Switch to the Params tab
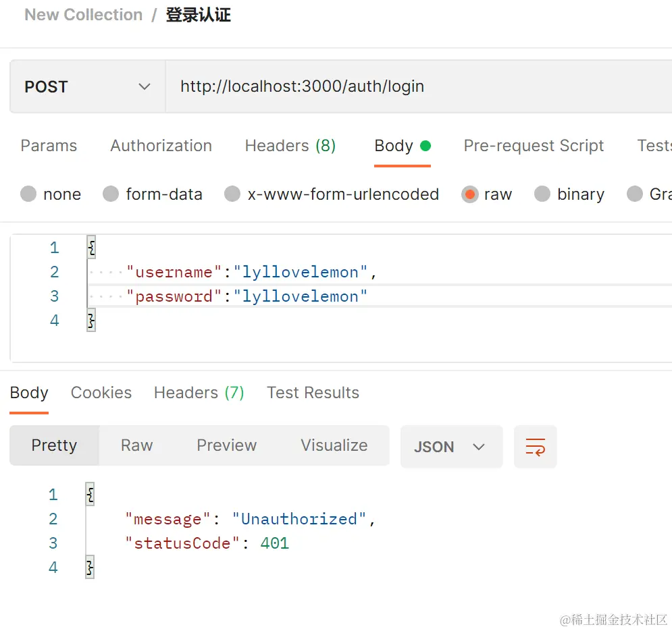This screenshot has height=631, width=672. coord(49,146)
